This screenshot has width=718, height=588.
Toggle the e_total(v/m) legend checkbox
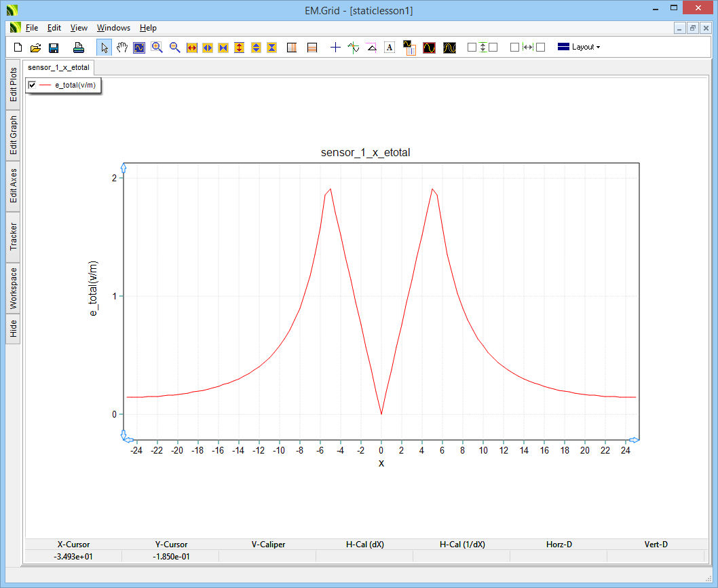33,85
